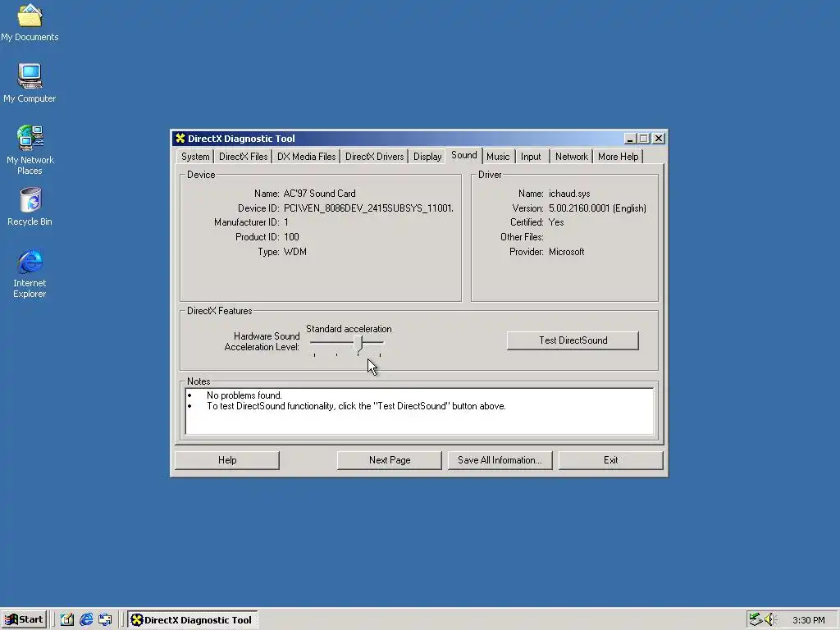Viewport: 840px width, 630px height.
Task: Click the Exit button
Action: (x=610, y=460)
